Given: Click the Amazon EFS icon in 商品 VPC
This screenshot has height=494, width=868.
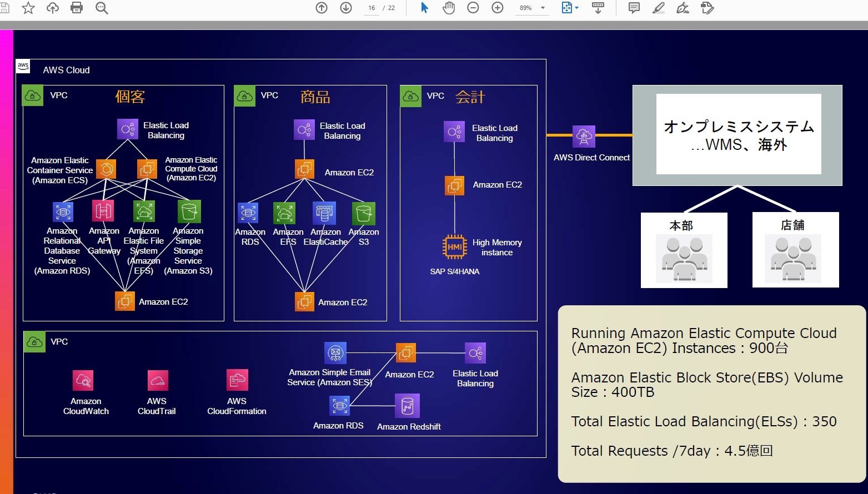Looking at the screenshot, I should 284,213.
